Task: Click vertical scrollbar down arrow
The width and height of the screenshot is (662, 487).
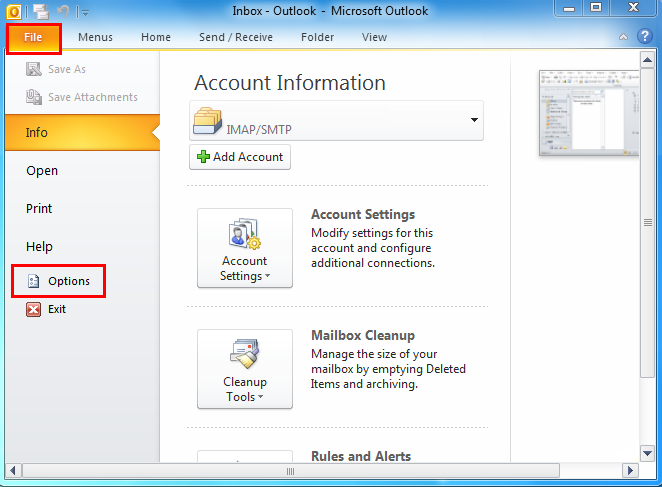Action: coord(647,453)
